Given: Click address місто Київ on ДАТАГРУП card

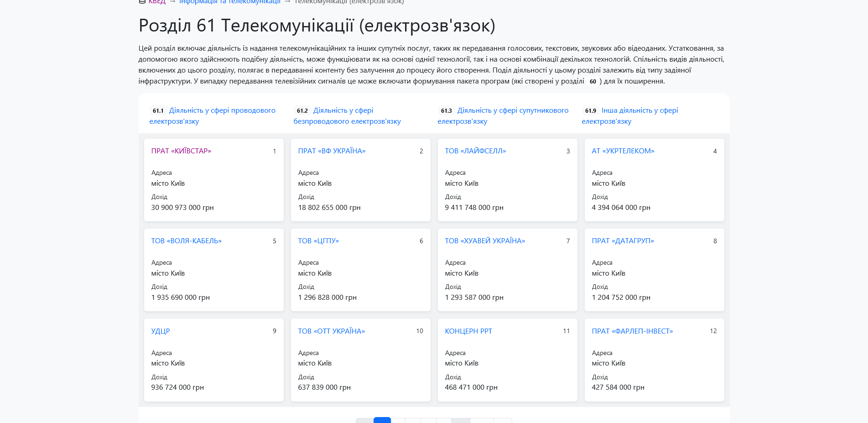Looking at the screenshot, I should pos(608,273).
